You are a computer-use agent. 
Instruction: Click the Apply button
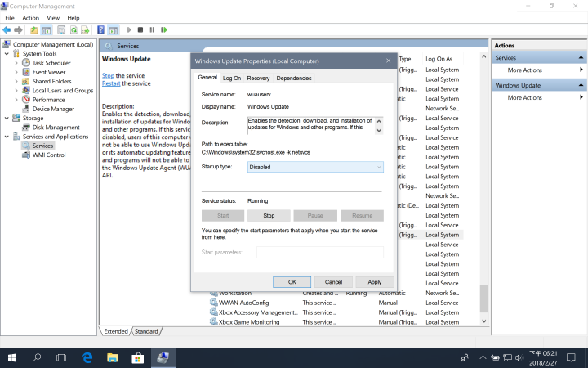pos(375,282)
